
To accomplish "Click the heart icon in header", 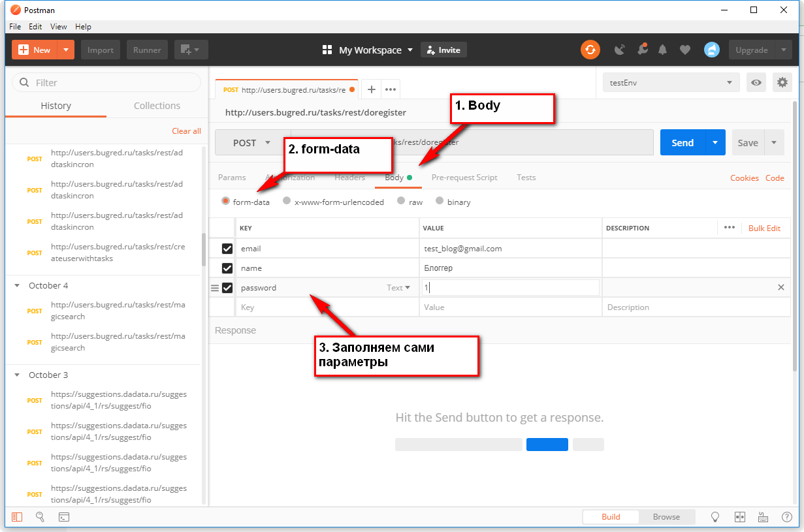I will pyautogui.click(x=684, y=50).
